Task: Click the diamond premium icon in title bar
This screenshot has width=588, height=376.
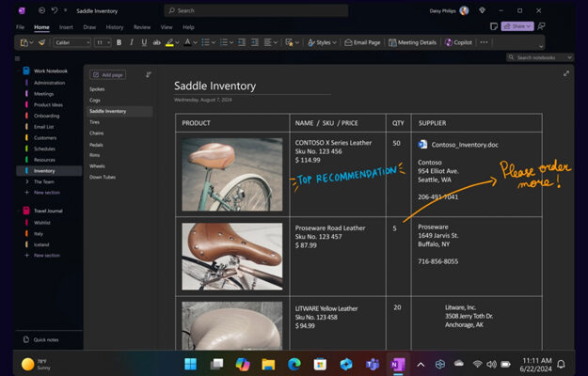Action: click(x=483, y=11)
